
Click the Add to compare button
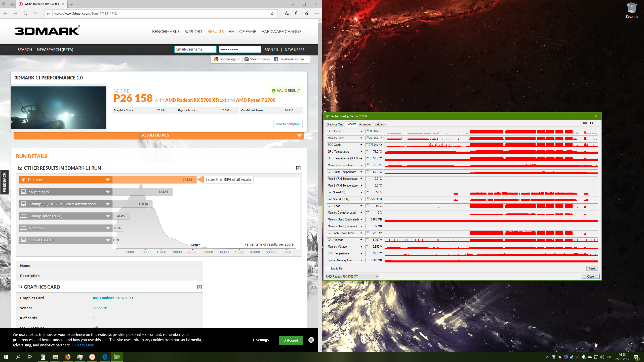click(288, 124)
